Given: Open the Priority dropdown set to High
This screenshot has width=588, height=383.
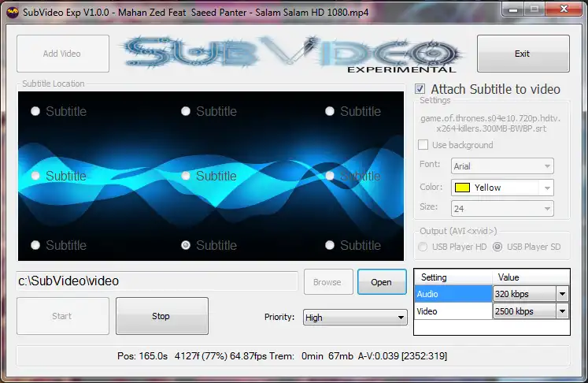Looking at the screenshot, I should click(x=355, y=318).
